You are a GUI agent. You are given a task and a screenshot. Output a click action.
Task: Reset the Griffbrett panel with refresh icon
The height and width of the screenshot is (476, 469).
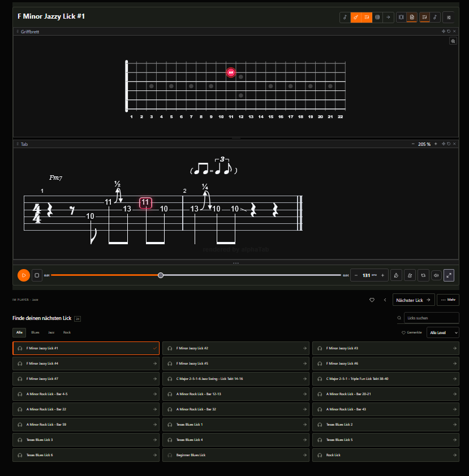(x=449, y=31)
